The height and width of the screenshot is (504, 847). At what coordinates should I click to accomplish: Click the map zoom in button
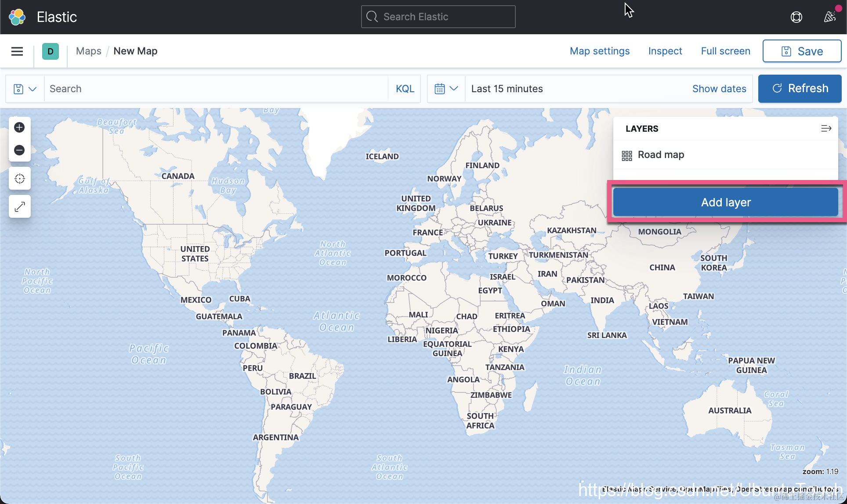(x=19, y=127)
